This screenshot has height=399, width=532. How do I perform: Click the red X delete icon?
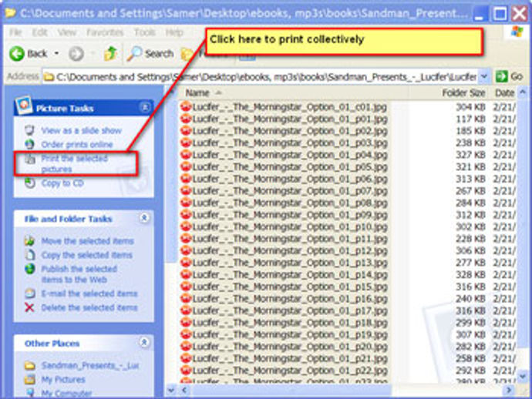click(x=30, y=307)
